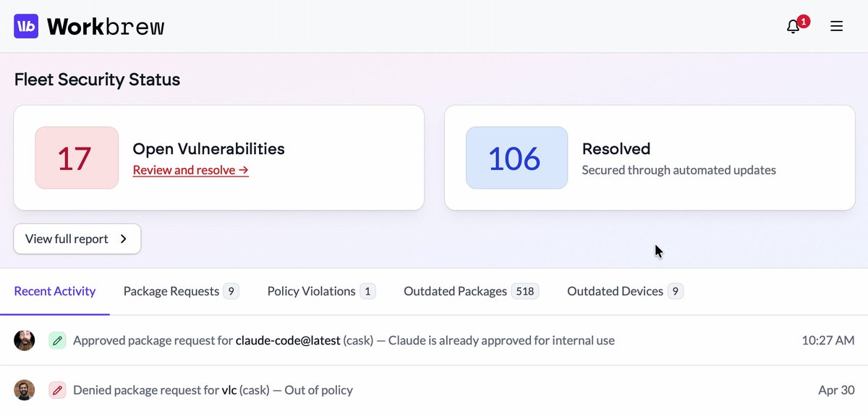Click "Secured through automated updates" text

679,170
